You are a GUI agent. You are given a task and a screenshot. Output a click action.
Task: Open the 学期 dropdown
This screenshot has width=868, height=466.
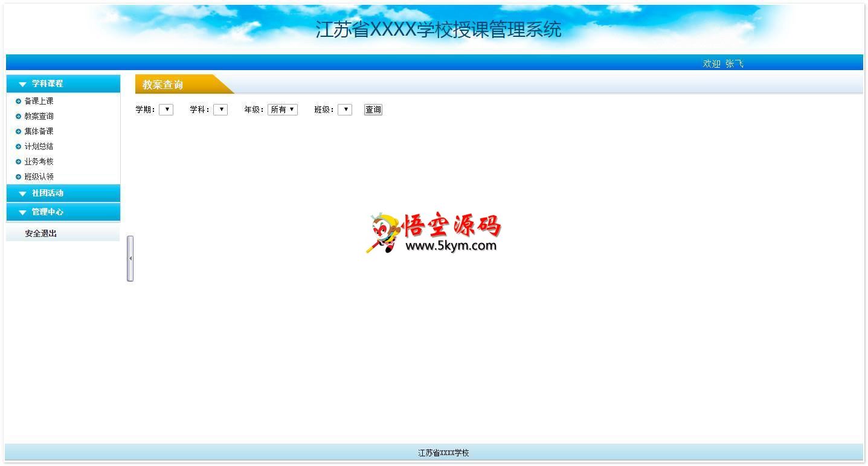166,109
